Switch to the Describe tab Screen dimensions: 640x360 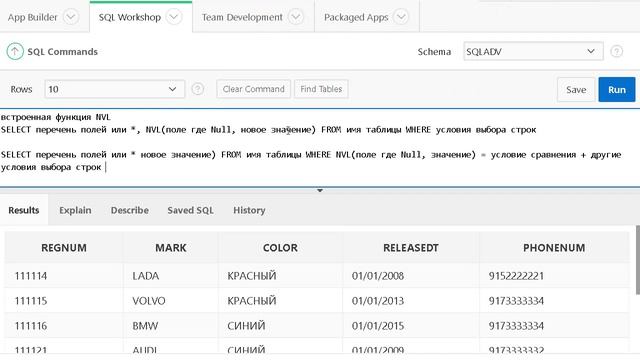130,210
